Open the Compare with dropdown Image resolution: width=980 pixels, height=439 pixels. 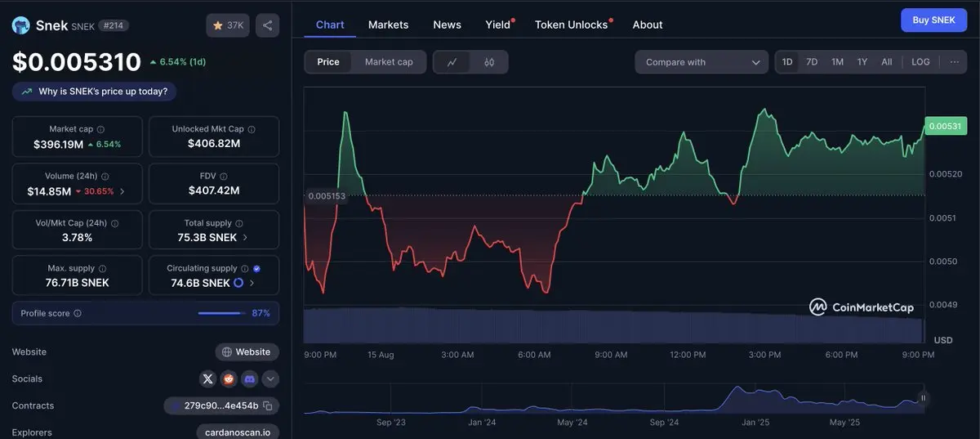click(702, 62)
